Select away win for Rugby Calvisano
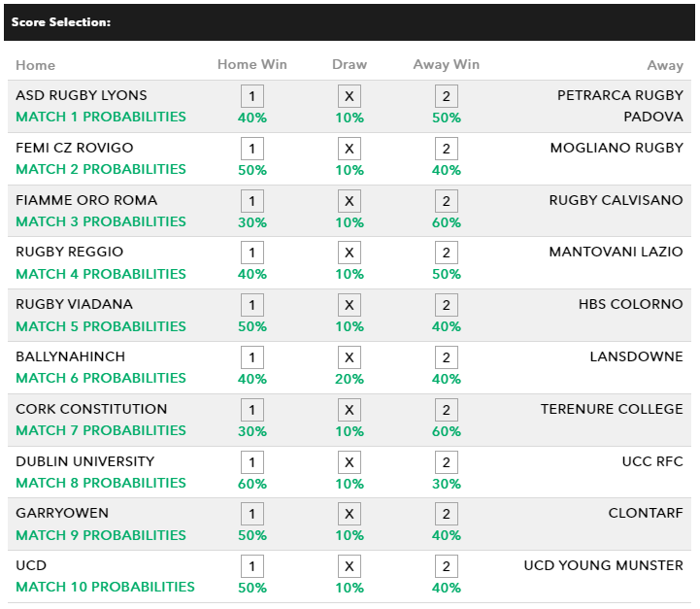The width and height of the screenshot is (700, 609). coord(446,201)
